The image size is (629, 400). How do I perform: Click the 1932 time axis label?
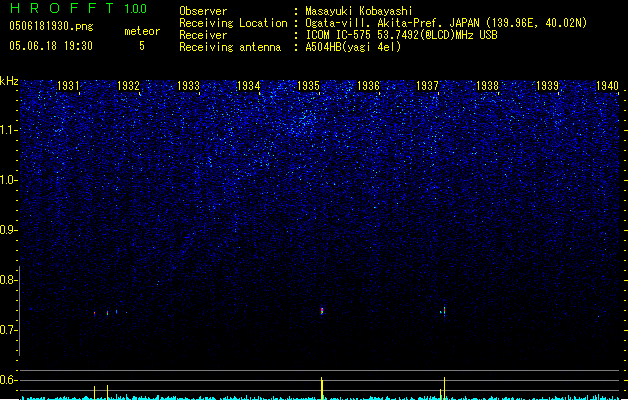coord(128,86)
